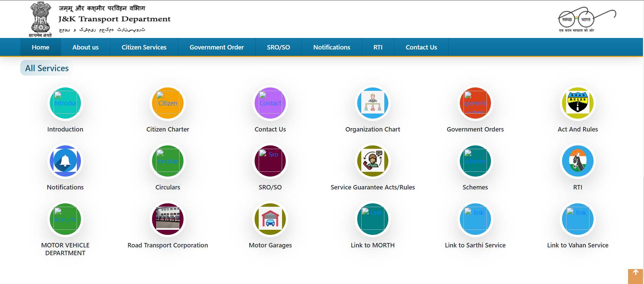The image size is (644, 284).
Task: Jump to top with the orange arrow button
Action: click(636, 276)
